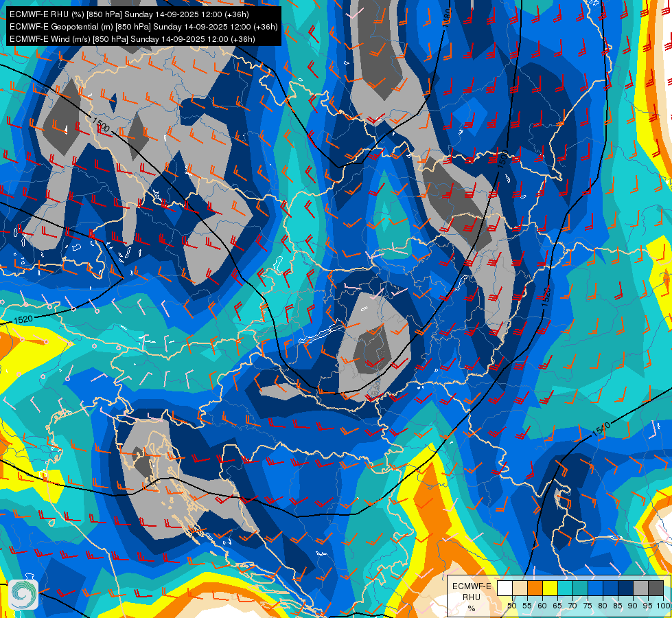Viewport: 672px width, 618px height.
Task: Click the white legend swatch below 50%
Action: (x=505, y=588)
